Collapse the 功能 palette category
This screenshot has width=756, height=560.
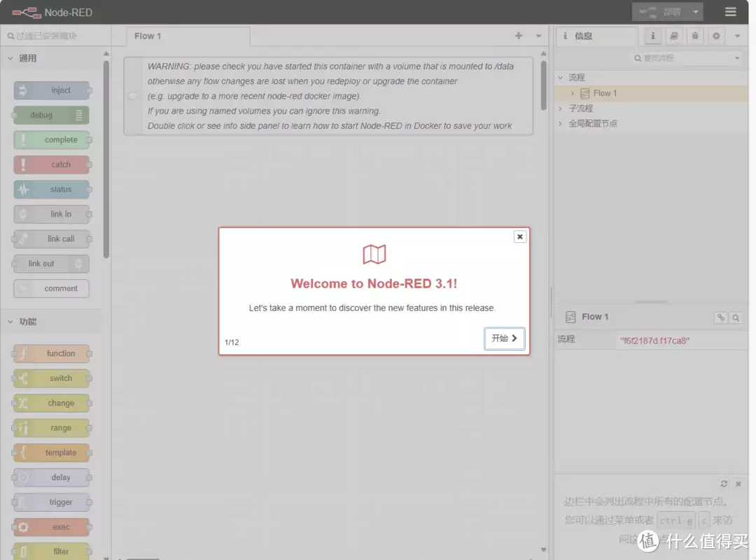click(x=50, y=322)
